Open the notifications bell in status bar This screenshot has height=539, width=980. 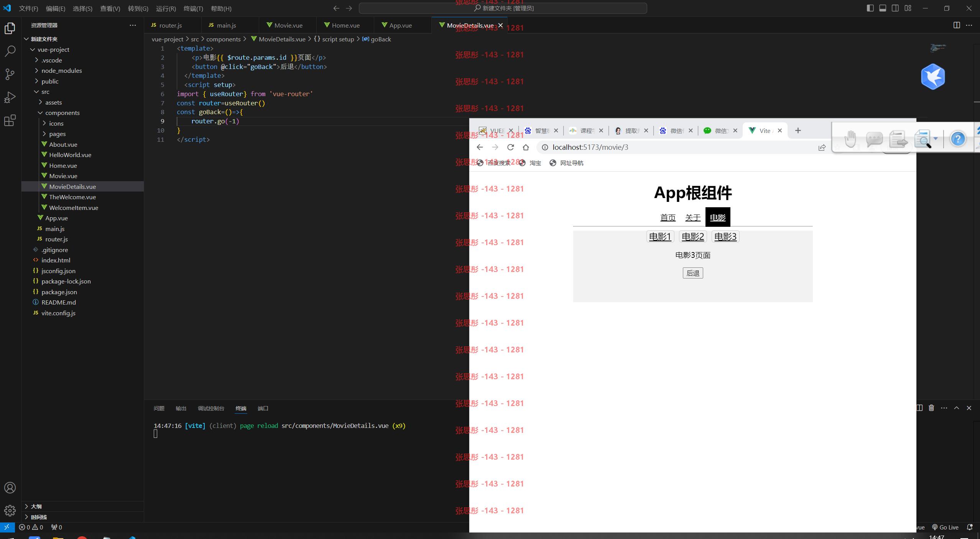tap(970, 527)
